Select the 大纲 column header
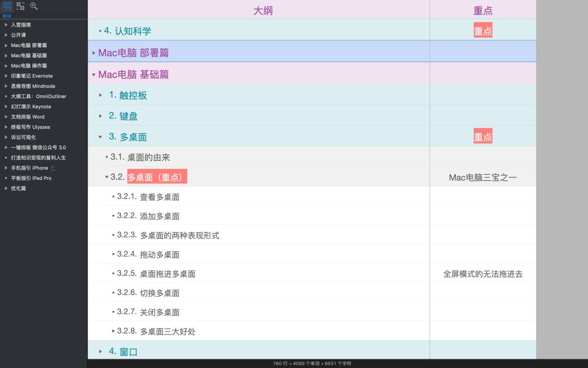 tap(263, 10)
